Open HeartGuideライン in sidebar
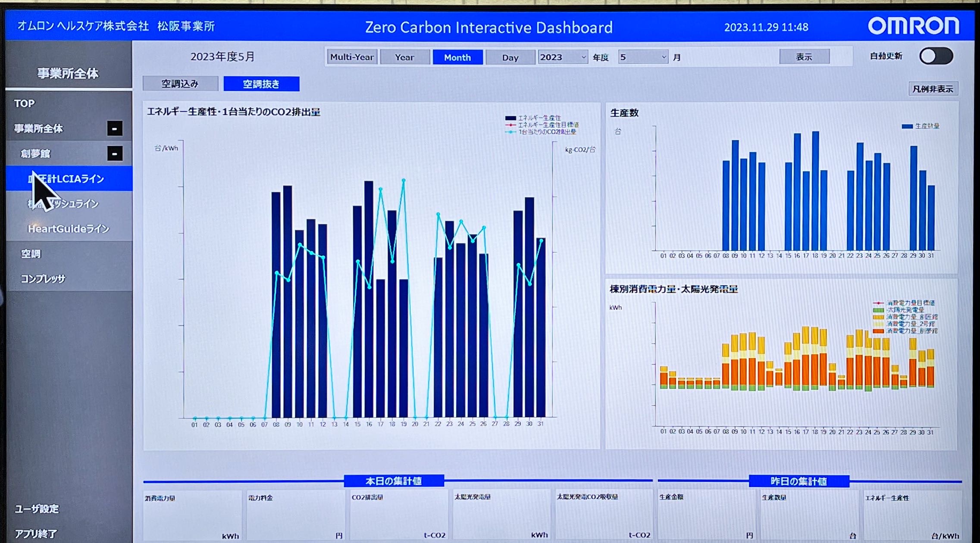Image resolution: width=980 pixels, height=543 pixels. (68, 229)
